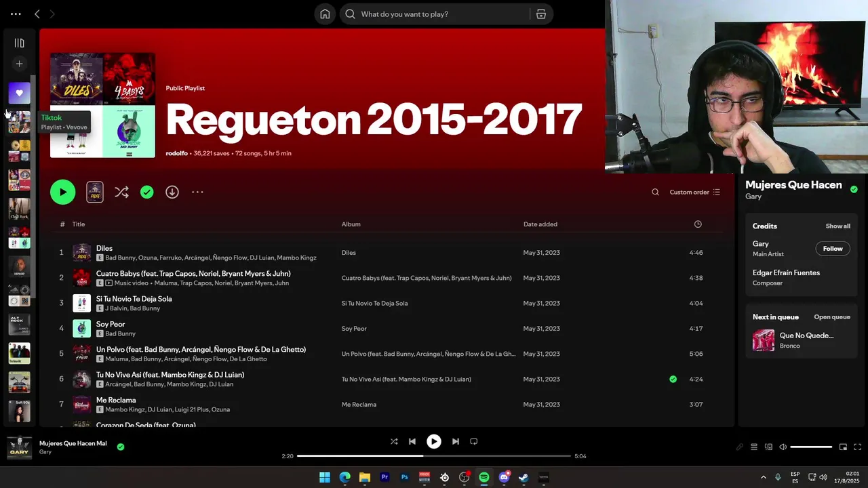Open queue from Next in queue
This screenshot has width=868, height=488.
tap(832, 317)
